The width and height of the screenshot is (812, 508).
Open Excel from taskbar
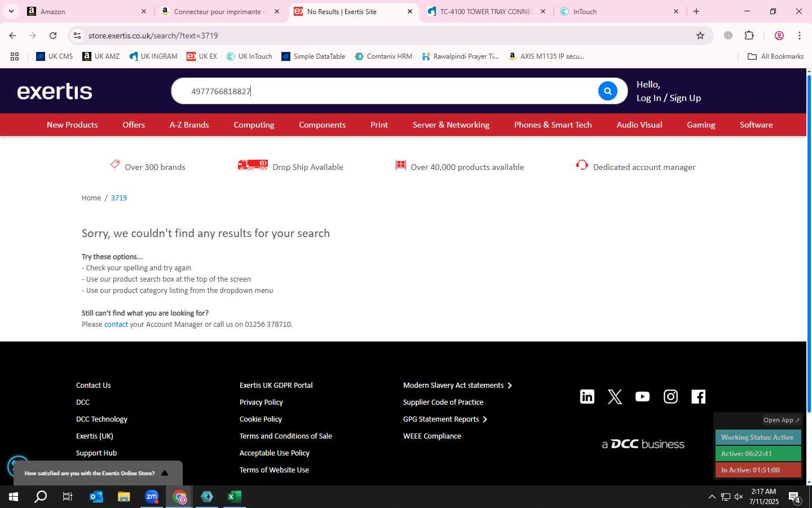tap(235, 497)
